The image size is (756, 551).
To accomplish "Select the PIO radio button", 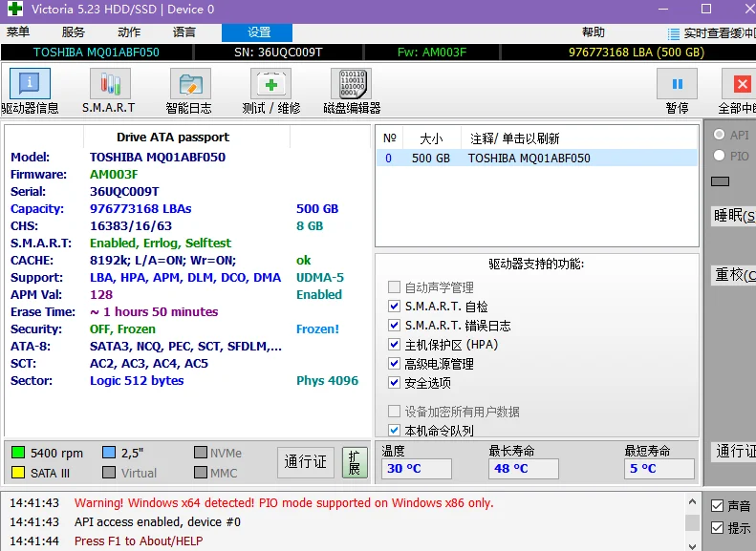I will pyautogui.click(x=719, y=156).
